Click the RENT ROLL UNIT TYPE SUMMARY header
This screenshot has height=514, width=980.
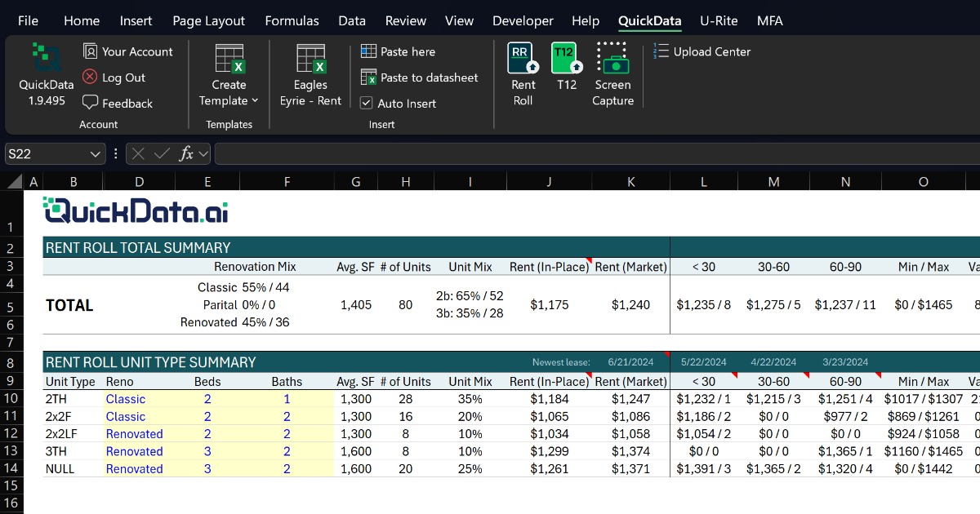(x=150, y=362)
